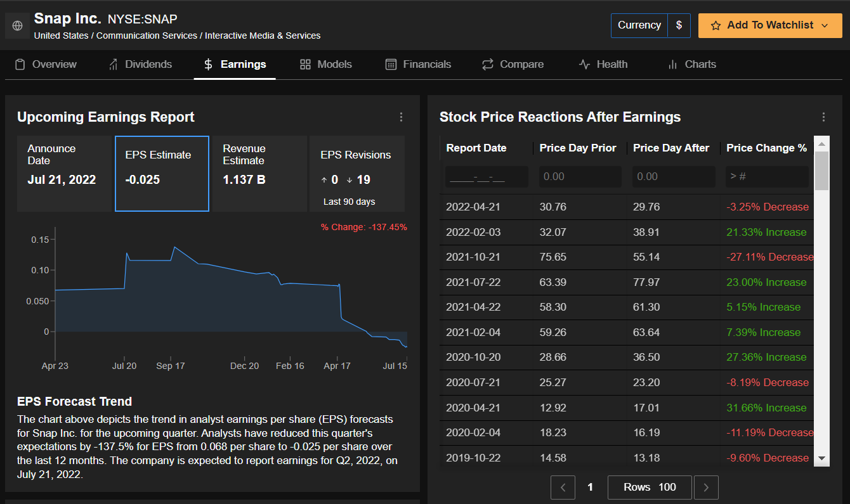Click page number 1 in pagination
The width and height of the screenshot is (850, 504).
pyautogui.click(x=591, y=488)
